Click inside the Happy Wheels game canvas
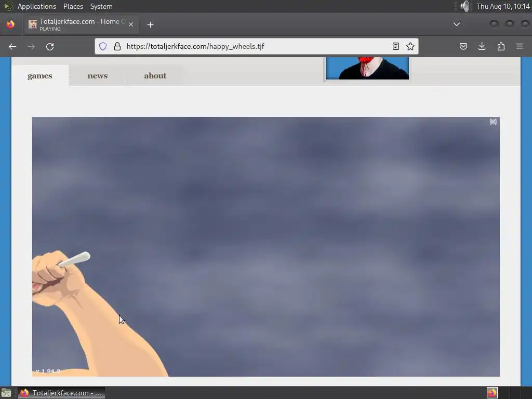Screen dimensions: 532x399 pyautogui.click(x=266, y=247)
